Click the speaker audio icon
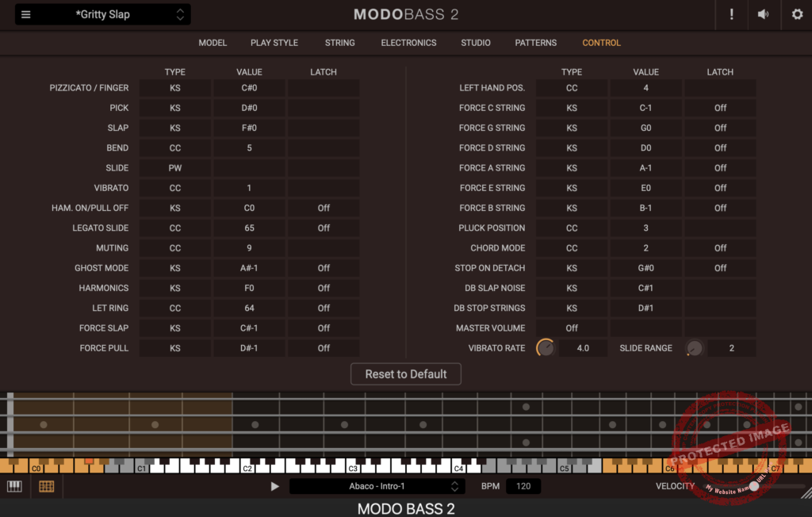Viewport: 812px width, 517px height. point(764,14)
